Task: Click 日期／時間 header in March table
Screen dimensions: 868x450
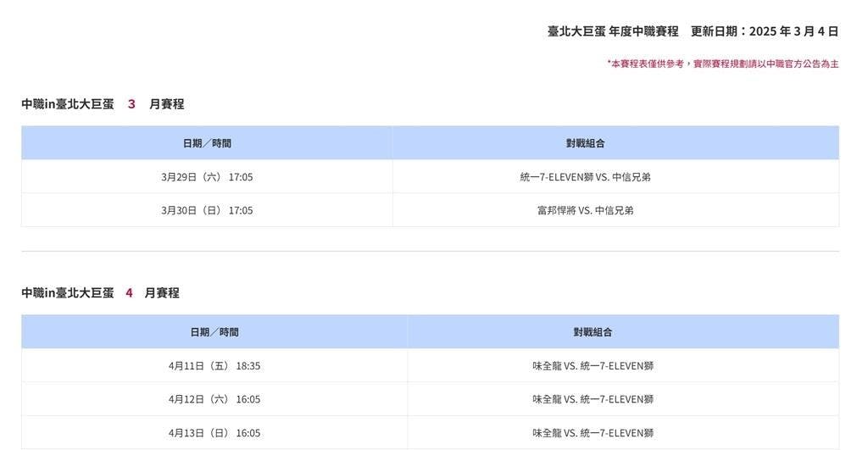Action: pyautogui.click(x=207, y=143)
